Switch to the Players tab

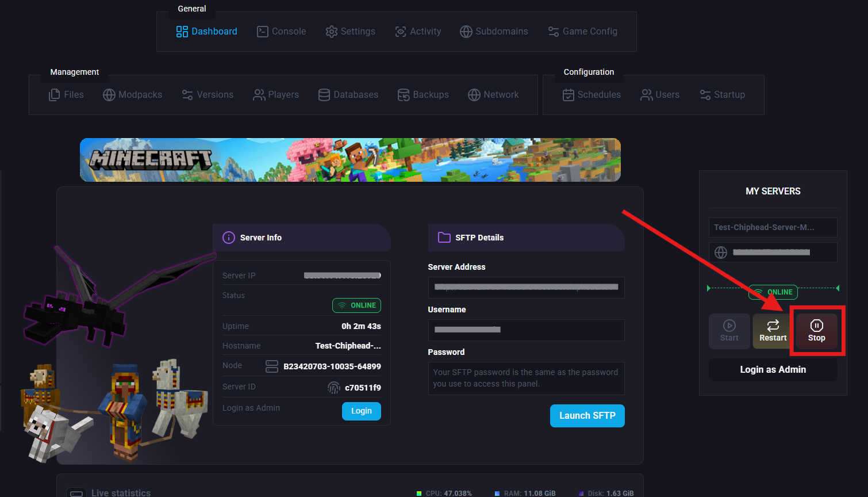click(276, 95)
